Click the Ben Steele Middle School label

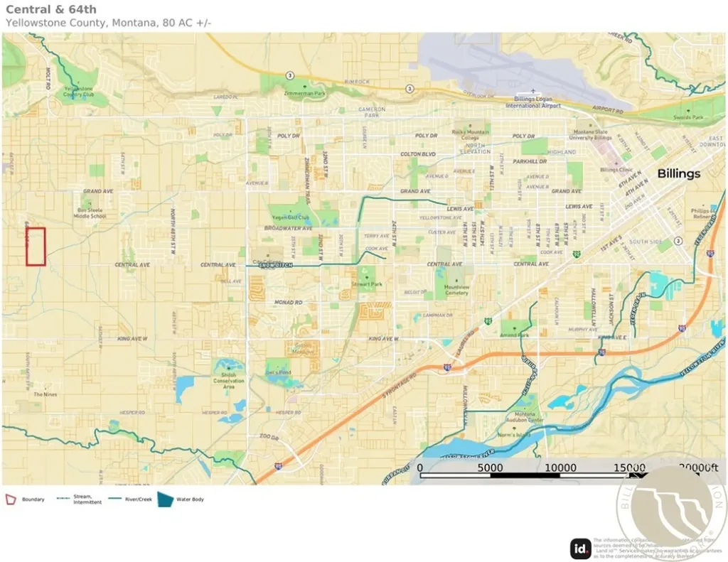point(90,213)
